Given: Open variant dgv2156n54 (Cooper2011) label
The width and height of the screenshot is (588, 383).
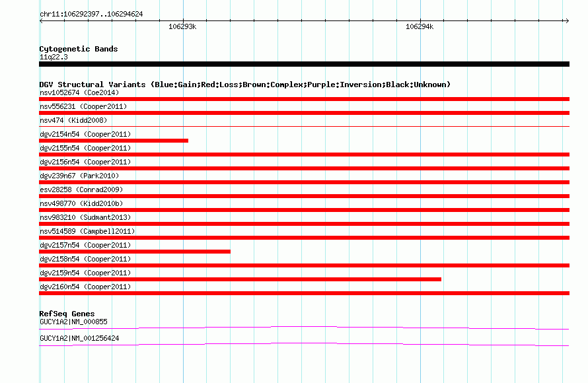Looking at the screenshot, I should coord(85,162).
